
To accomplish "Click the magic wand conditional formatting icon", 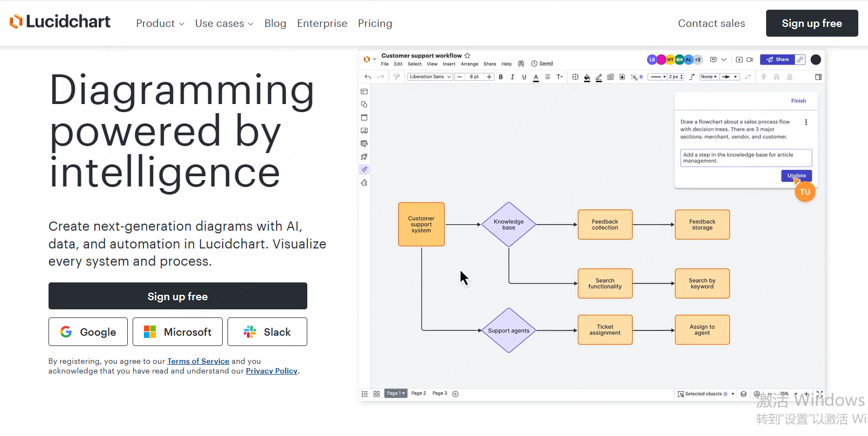I will coord(634,77).
